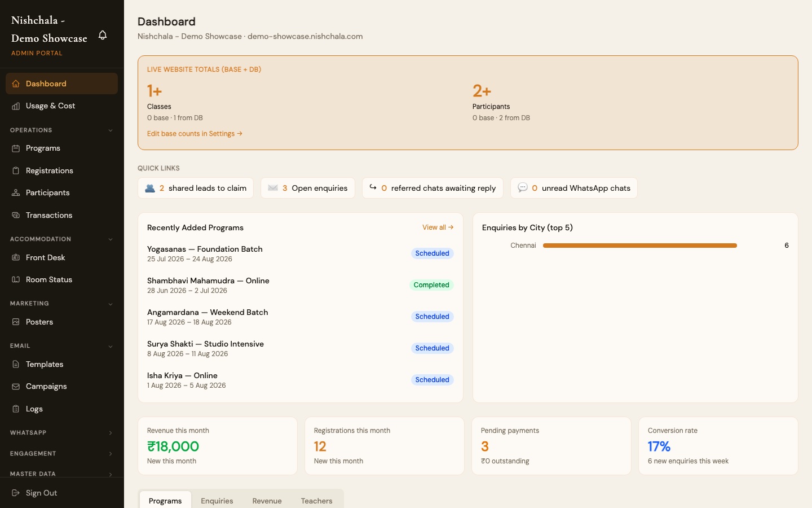
Task: Select the Programs tab at bottom
Action: click(x=165, y=501)
